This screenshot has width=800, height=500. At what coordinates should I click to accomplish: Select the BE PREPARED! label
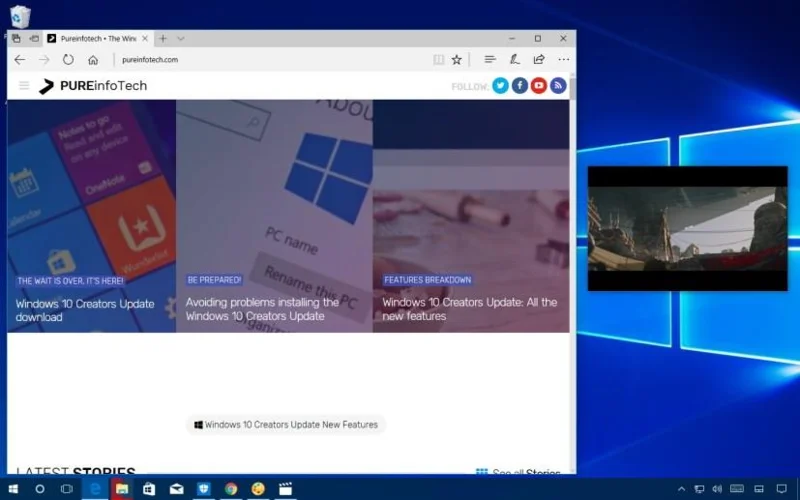coord(214,280)
